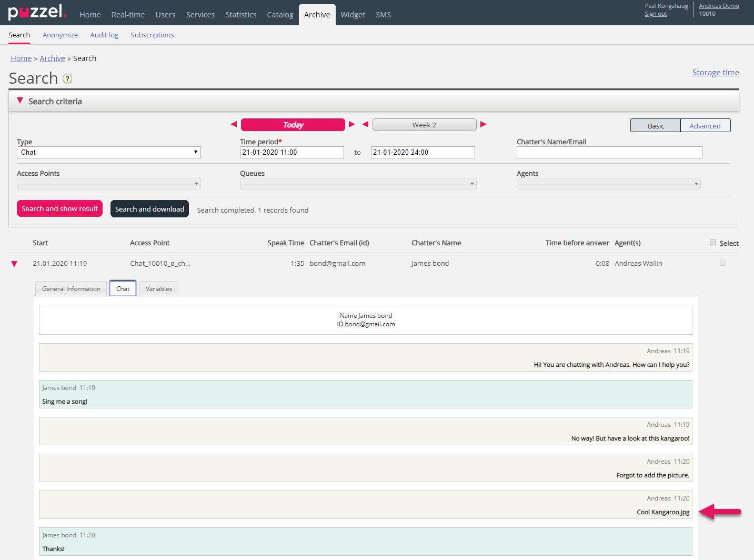Viewport: 754px width, 560px height.
Task: Open the Cool Kangaroo.jpg attachment link
Action: tap(663, 512)
